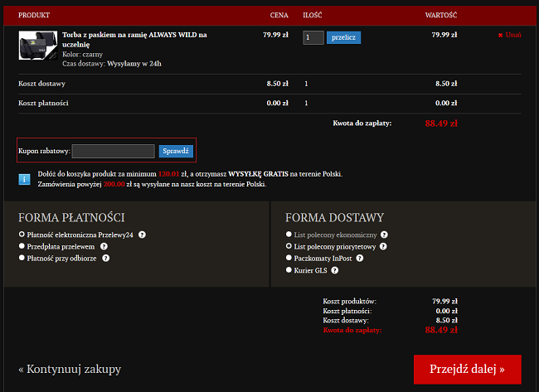Select Przedpłata przelewem radio option
The width and height of the screenshot is (539, 392).
(22, 246)
